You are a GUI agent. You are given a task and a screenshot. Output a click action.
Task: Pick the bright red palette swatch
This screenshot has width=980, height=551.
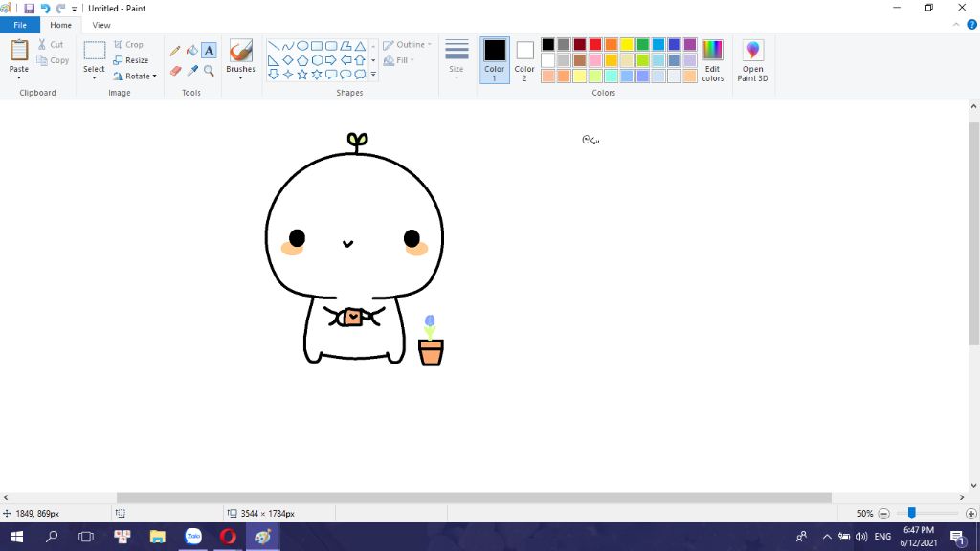pyautogui.click(x=595, y=44)
